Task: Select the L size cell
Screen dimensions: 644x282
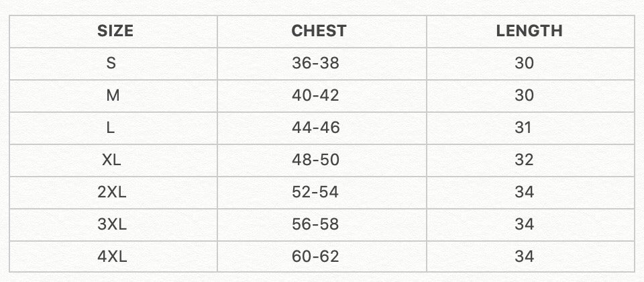Action: (x=111, y=128)
